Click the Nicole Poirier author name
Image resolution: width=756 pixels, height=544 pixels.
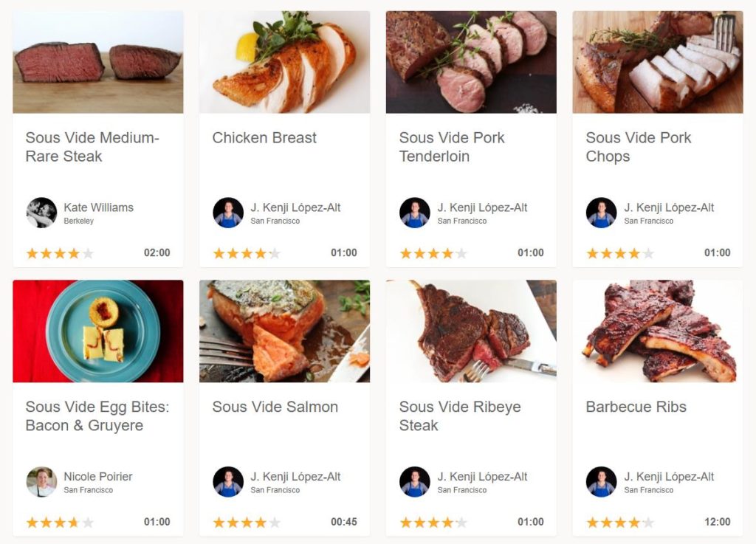click(x=97, y=477)
